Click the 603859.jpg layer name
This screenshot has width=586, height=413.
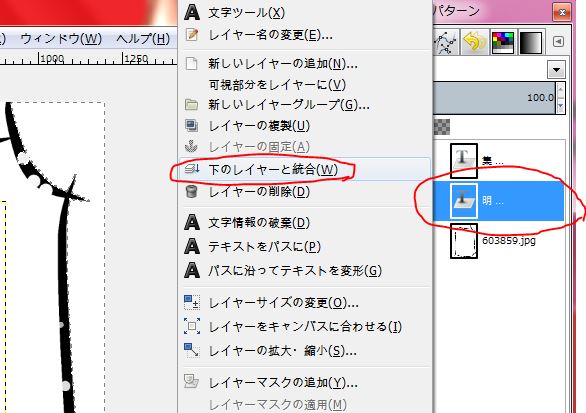[509, 240]
